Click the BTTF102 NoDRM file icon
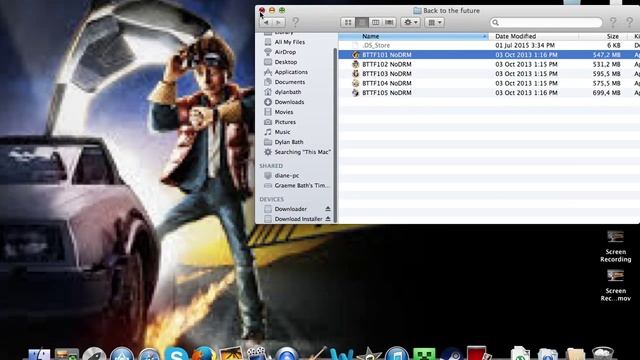The height and width of the screenshot is (360, 640). pos(356,64)
